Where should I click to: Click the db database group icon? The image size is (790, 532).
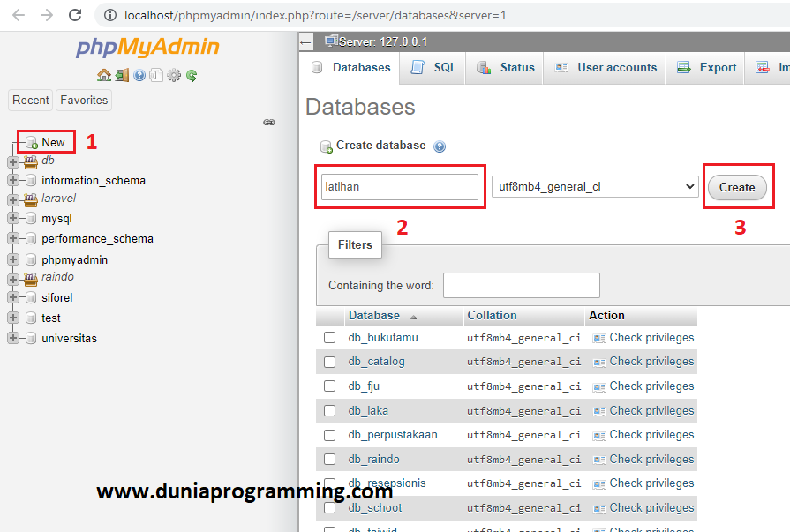pyautogui.click(x=31, y=161)
